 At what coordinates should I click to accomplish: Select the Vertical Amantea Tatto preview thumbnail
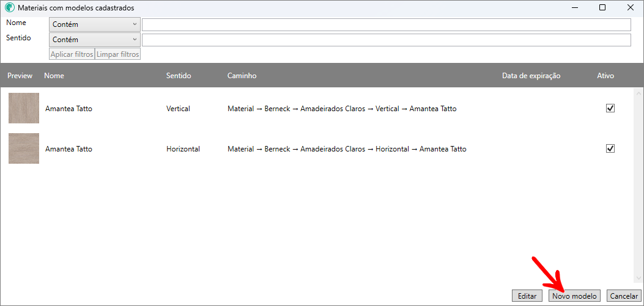[x=24, y=108]
